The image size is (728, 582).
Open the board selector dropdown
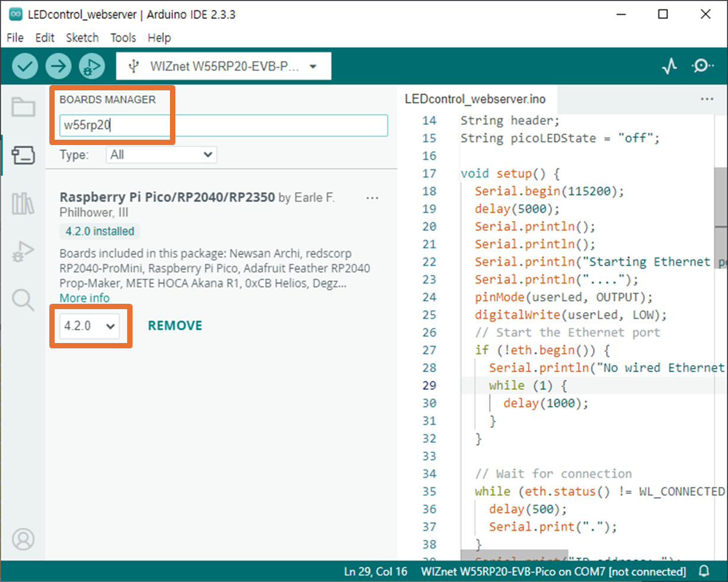click(223, 66)
